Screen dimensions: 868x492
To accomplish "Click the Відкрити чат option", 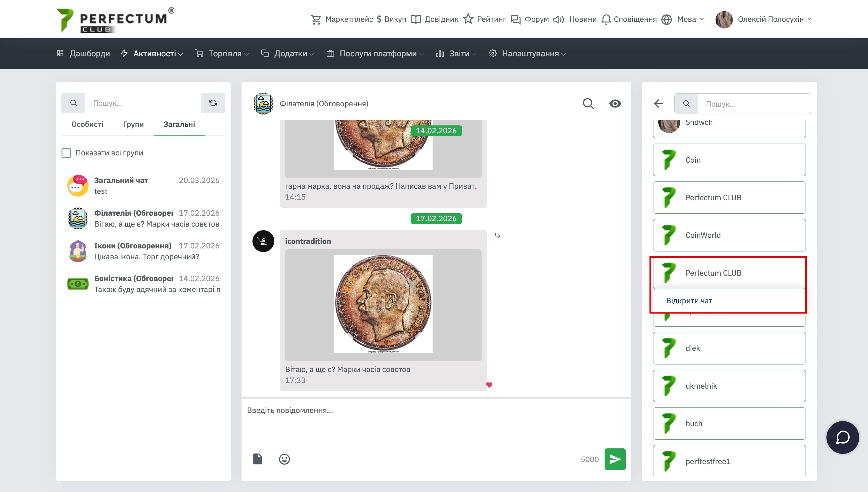I will (x=689, y=301).
